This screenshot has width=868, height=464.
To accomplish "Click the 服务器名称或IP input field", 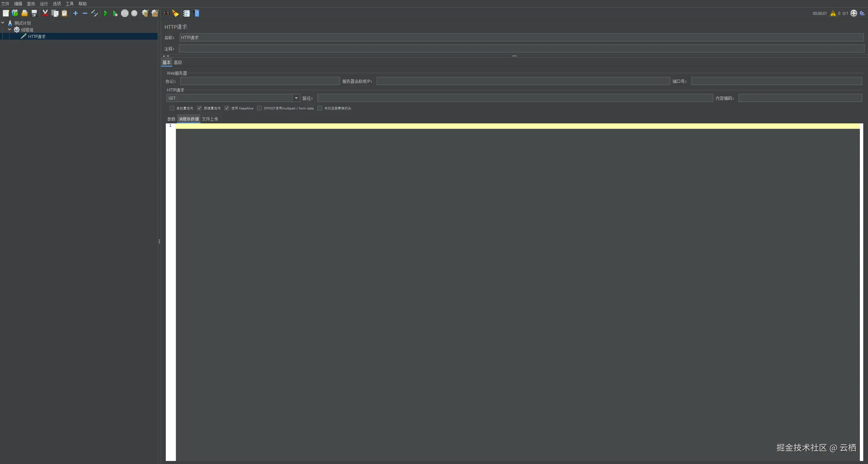I will click(x=523, y=81).
